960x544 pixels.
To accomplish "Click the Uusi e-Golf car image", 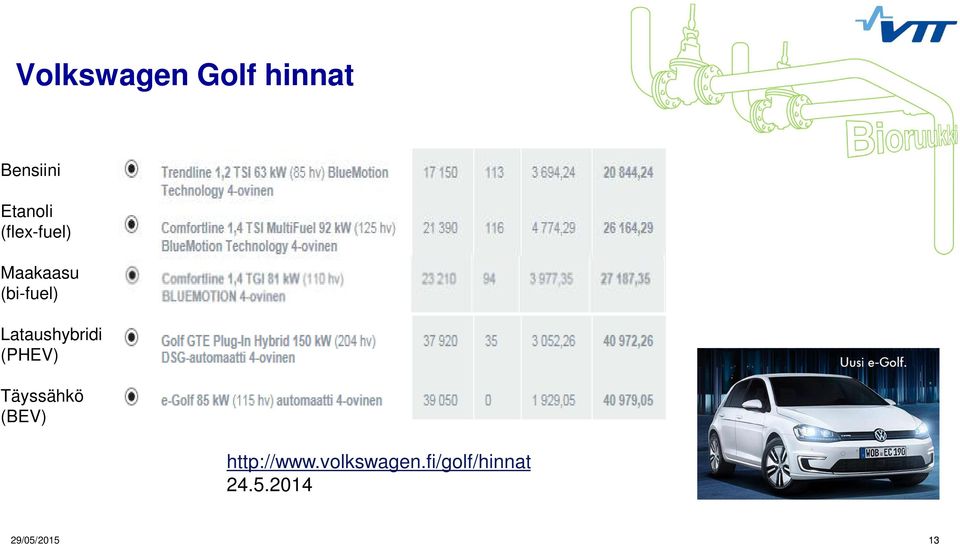I will pyautogui.click(x=818, y=423).
